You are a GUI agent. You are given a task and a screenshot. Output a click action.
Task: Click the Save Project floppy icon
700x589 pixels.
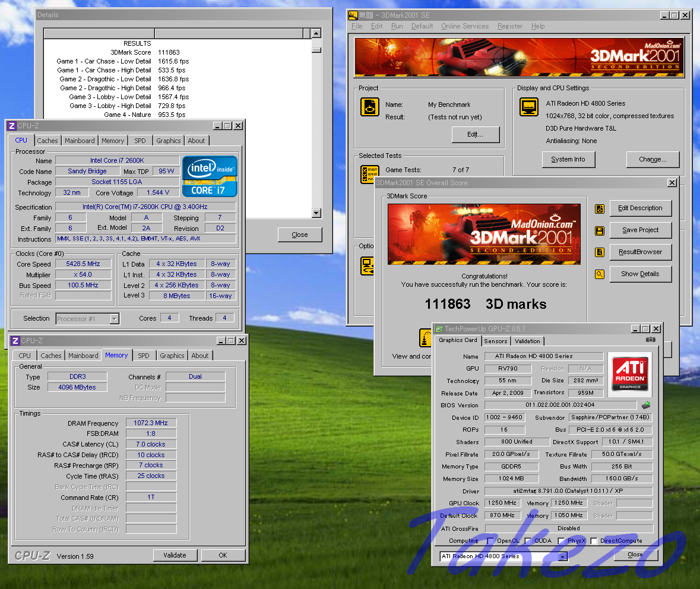[x=600, y=231]
